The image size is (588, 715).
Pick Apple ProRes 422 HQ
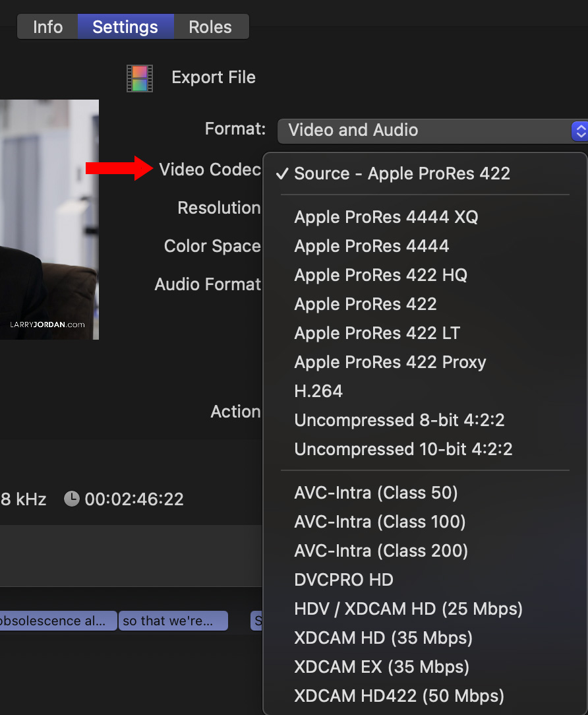click(381, 275)
